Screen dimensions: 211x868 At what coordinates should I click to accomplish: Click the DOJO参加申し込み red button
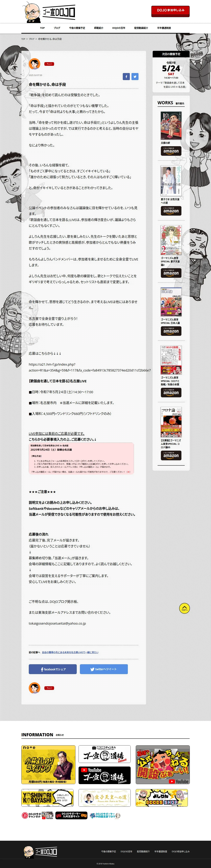[x=170, y=11]
